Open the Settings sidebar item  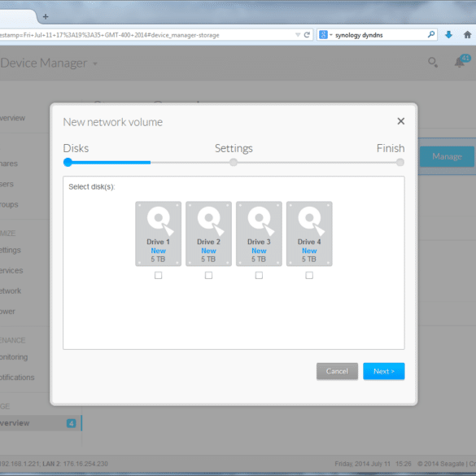[x=11, y=250]
